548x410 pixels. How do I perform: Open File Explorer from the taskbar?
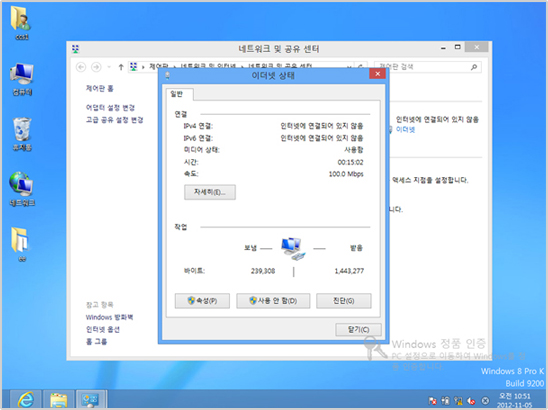coord(58,400)
